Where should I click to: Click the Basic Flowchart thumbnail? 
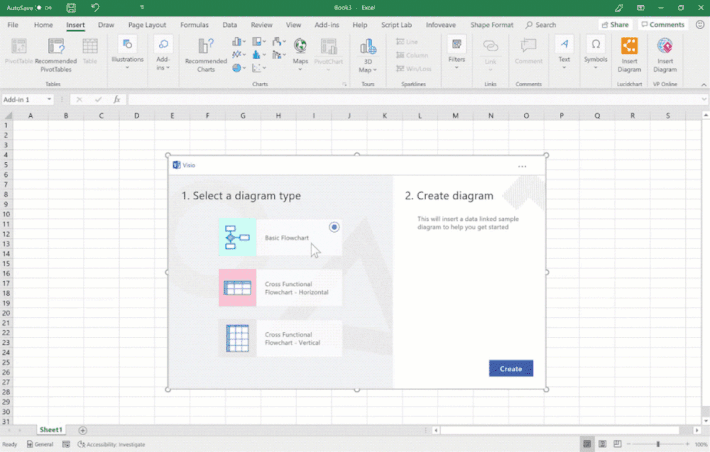(237, 237)
